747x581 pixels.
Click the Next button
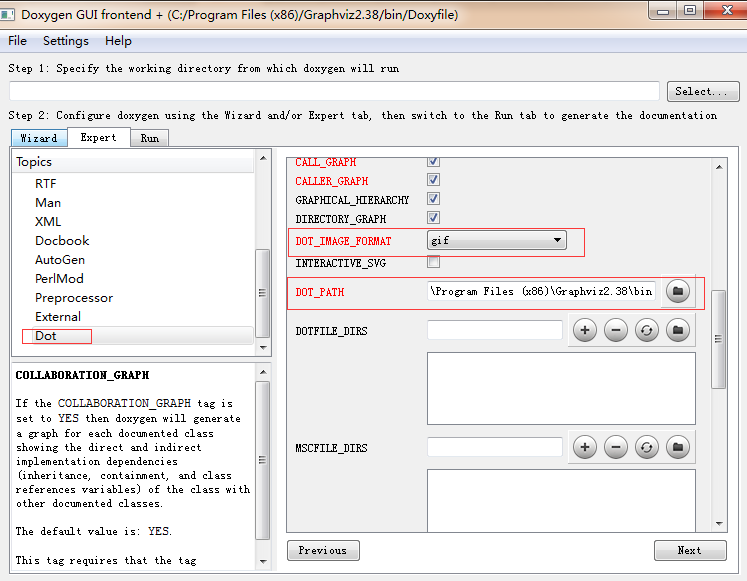690,551
